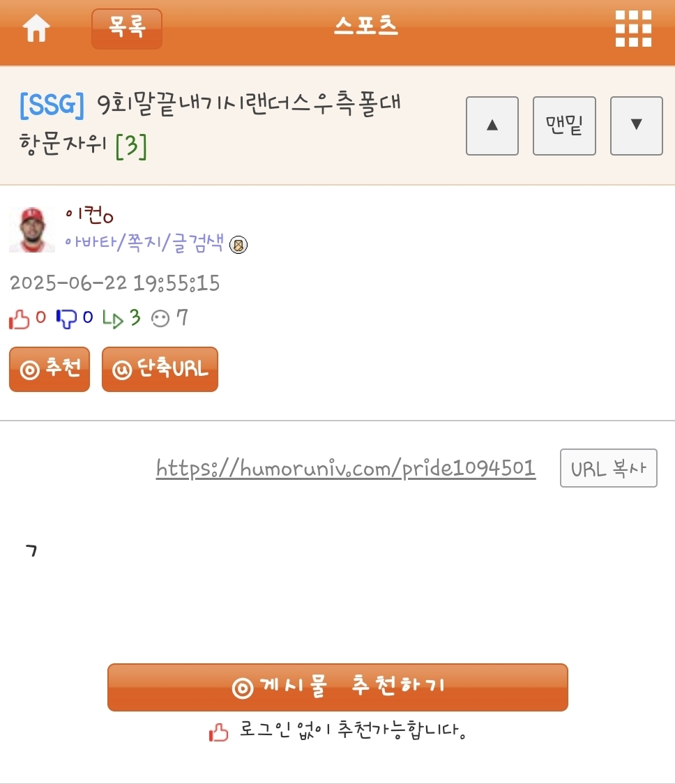This screenshot has width=675, height=784.
Task: Click the orange 추천 button
Action: [x=50, y=369]
